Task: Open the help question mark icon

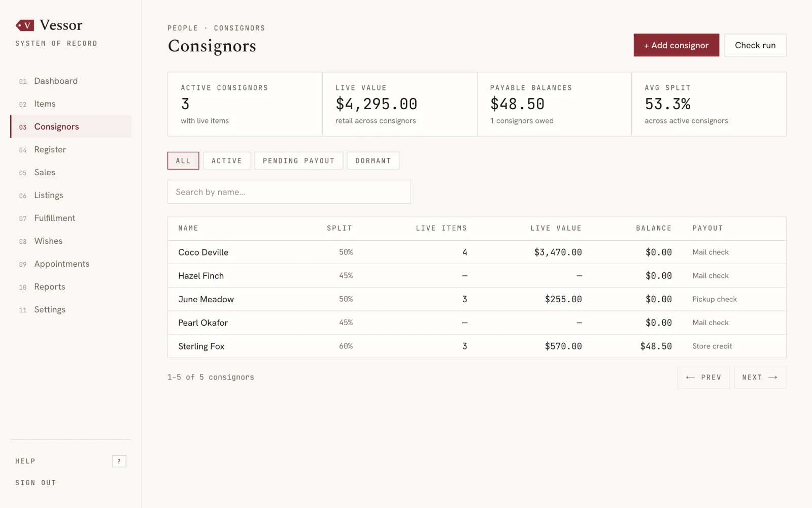Action: point(119,461)
